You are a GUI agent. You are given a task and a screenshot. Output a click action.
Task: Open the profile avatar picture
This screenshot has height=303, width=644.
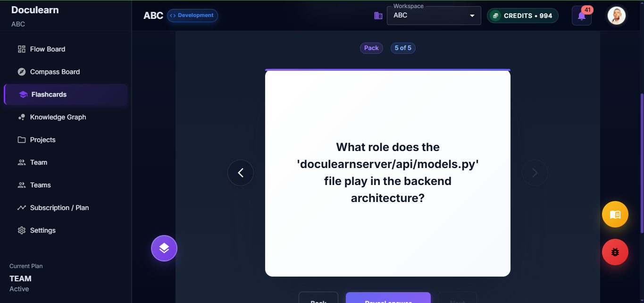pyautogui.click(x=616, y=15)
